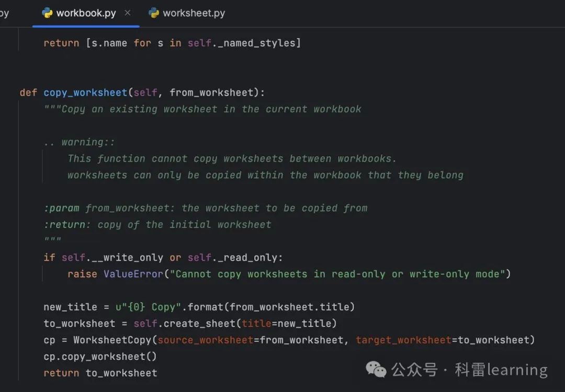The height and width of the screenshot is (392, 565).
Task: Click the line "worksheets can only be copied within"
Action: 266,175
